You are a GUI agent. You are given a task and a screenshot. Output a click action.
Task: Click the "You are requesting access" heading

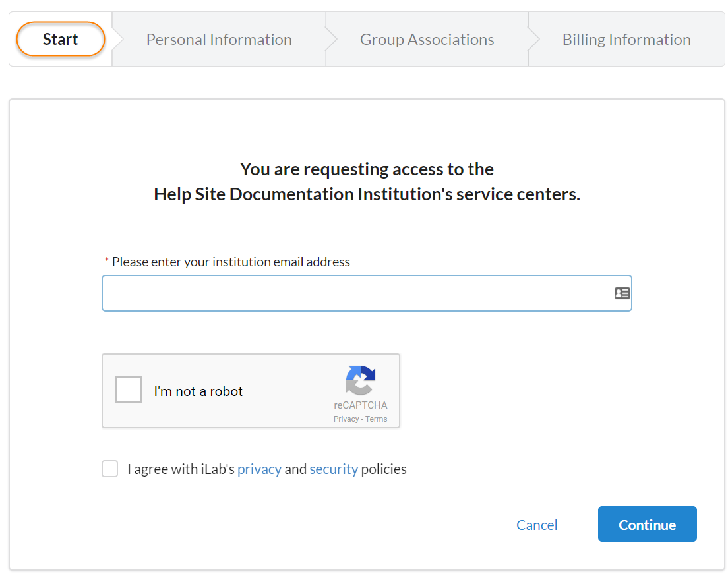367,169
